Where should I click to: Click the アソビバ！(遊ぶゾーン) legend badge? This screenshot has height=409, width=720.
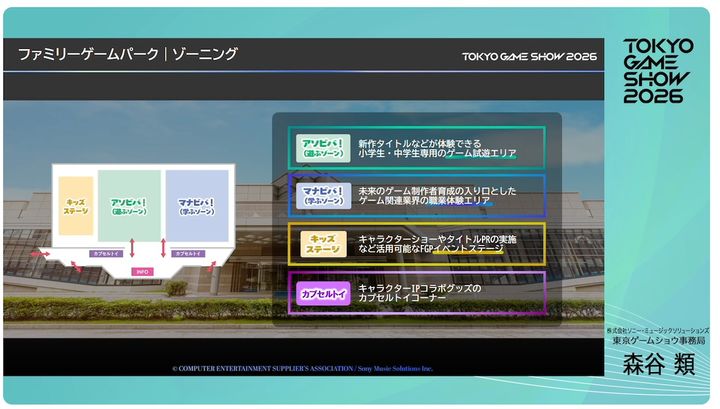(x=323, y=148)
